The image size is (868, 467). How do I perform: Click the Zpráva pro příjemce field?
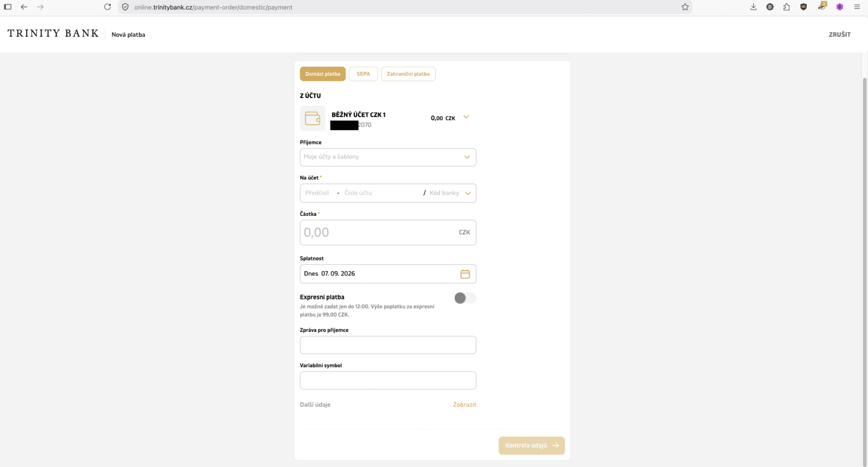388,345
